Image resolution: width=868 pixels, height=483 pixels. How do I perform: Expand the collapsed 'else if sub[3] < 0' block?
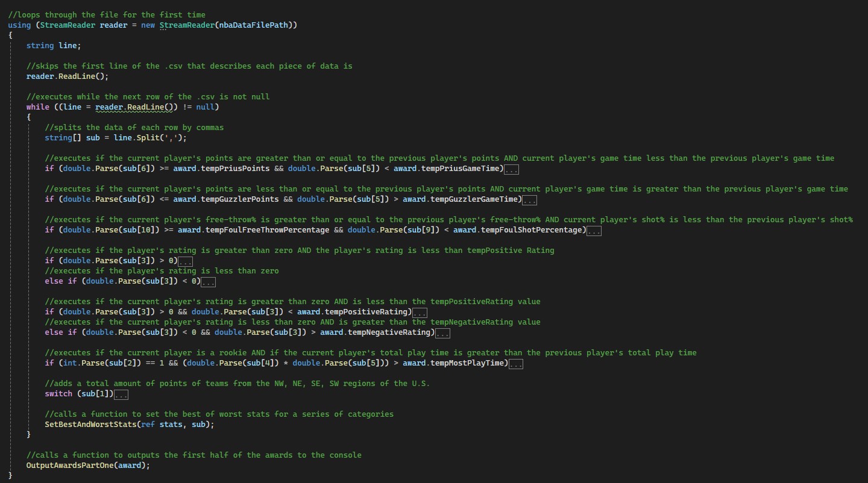pyautogui.click(x=208, y=282)
